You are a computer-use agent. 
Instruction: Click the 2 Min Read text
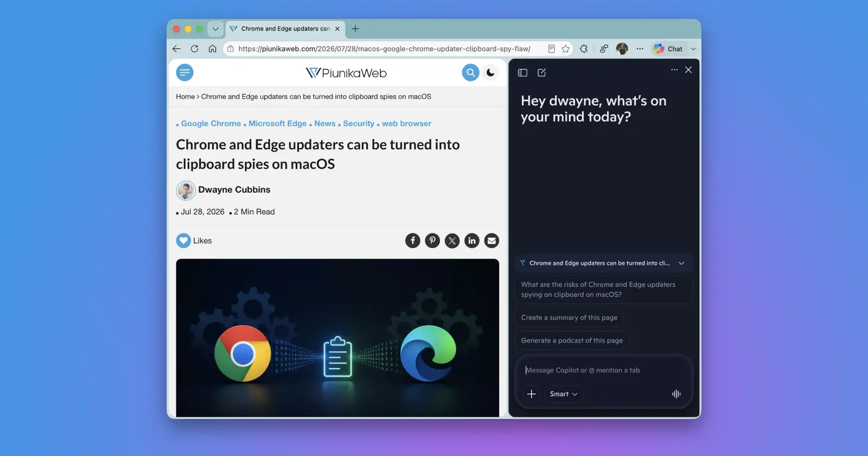click(x=254, y=212)
